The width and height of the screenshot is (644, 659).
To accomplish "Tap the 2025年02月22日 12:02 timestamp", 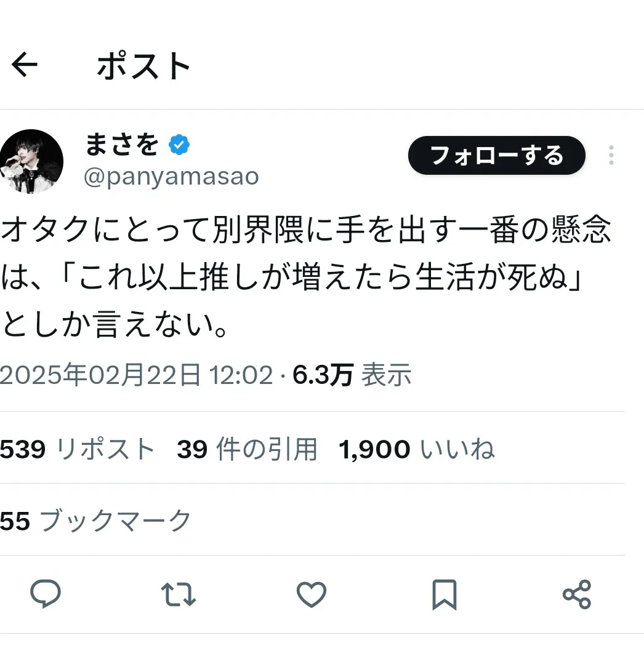I will (x=136, y=375).
